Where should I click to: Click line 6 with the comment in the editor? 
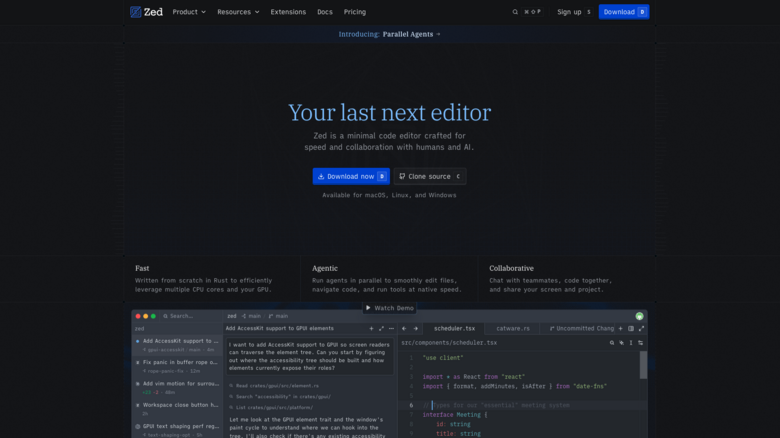click(x=522, y=405)
